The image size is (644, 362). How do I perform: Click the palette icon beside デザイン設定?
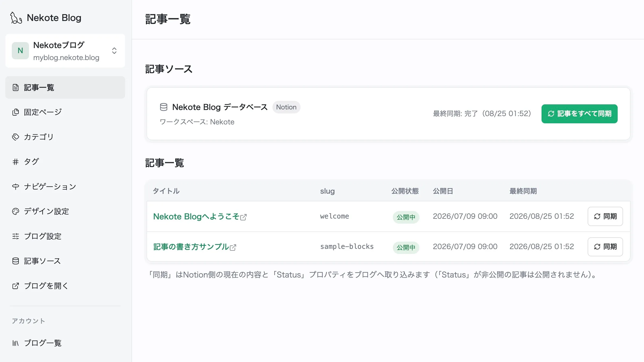[x=16, y=211]
